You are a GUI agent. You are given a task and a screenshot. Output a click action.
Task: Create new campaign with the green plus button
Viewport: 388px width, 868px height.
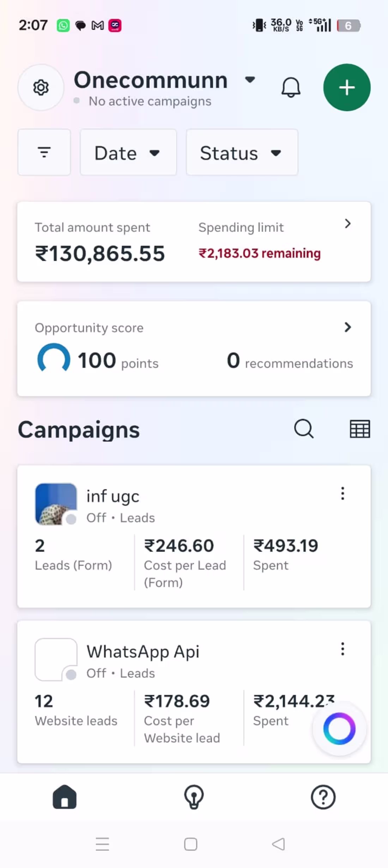pos(346,87)
